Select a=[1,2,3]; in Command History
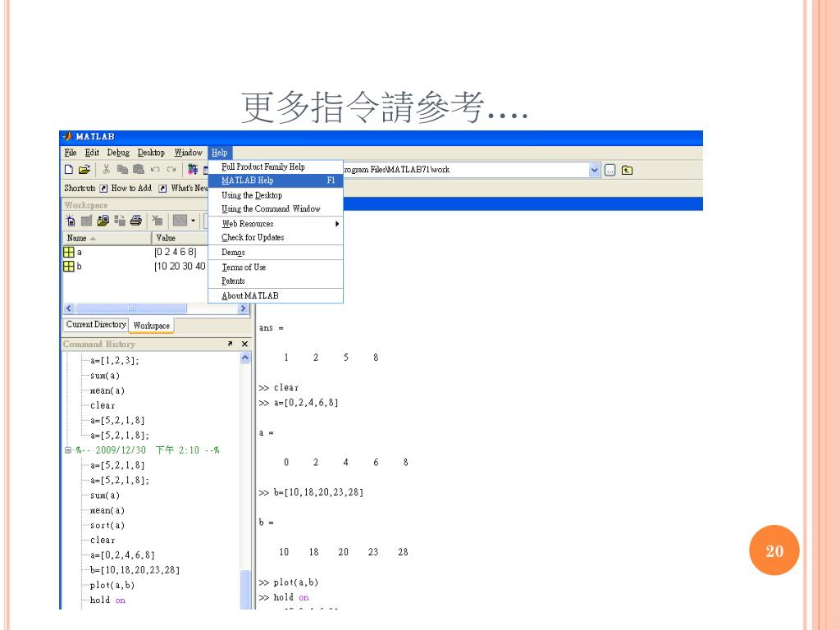 click(114, 361)
